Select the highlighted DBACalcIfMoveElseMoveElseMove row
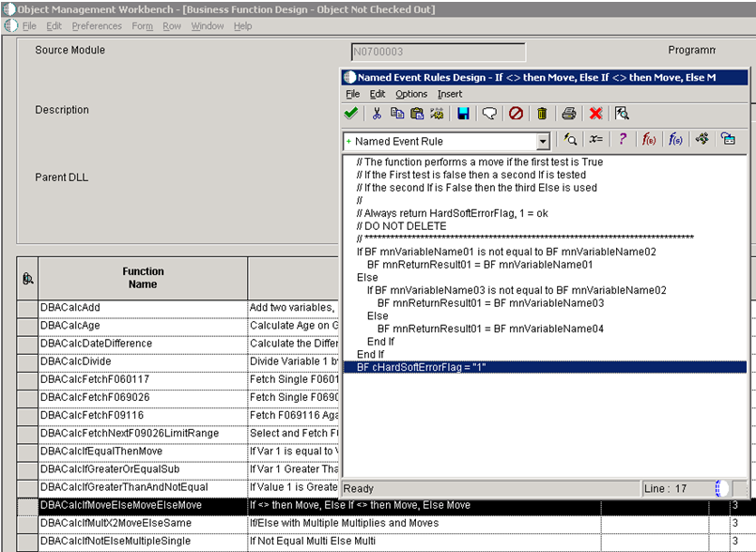The width and height of the screenshot is (756, 552). click(142, 505)
